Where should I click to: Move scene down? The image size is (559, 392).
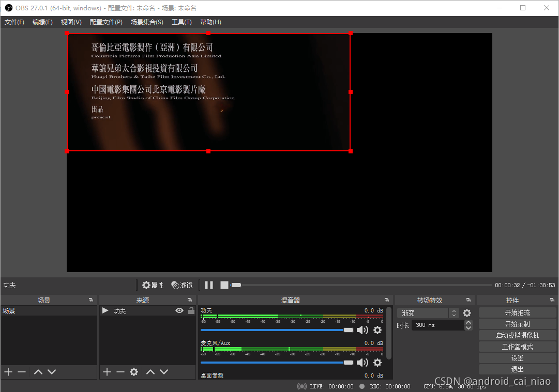coord(52,372)
